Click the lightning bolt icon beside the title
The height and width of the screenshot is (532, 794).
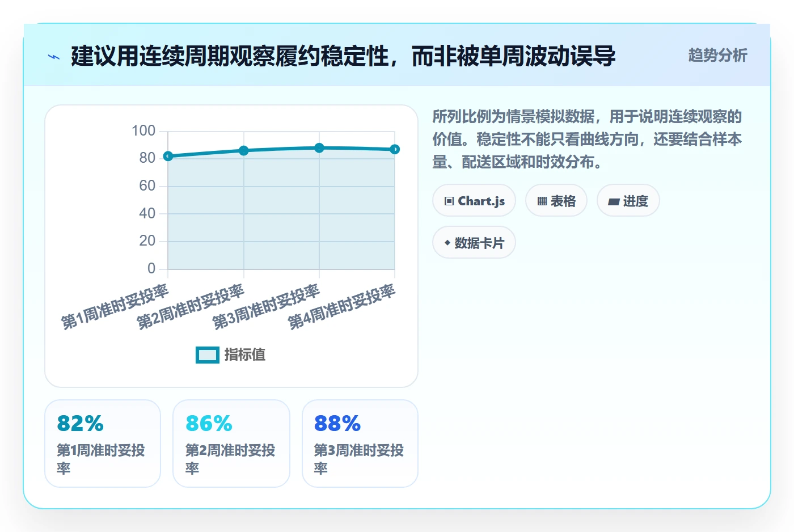pos(54,57)
